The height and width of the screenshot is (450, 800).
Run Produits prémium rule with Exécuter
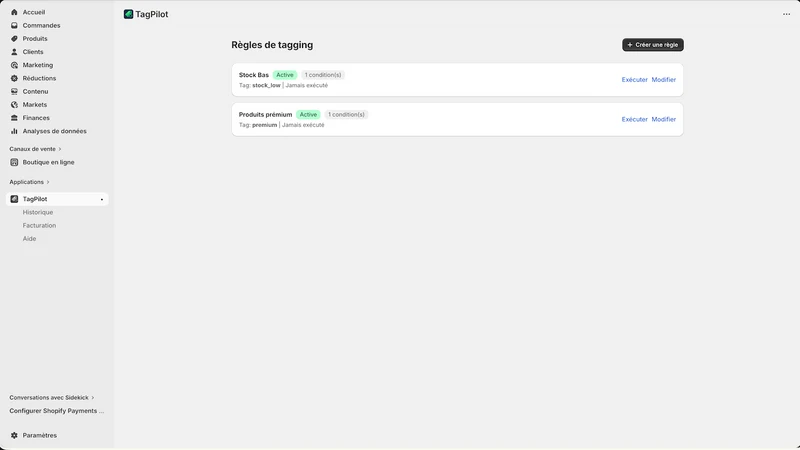point(634,119)
